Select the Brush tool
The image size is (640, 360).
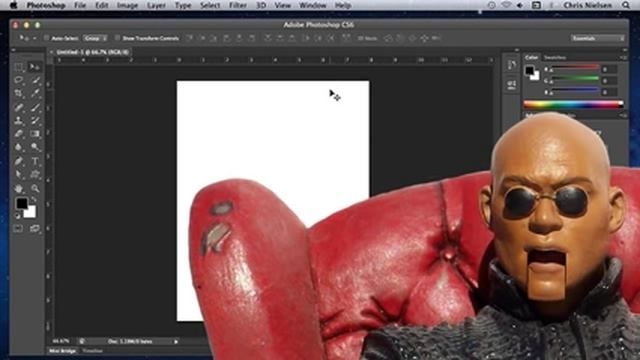tap(35, 107)
